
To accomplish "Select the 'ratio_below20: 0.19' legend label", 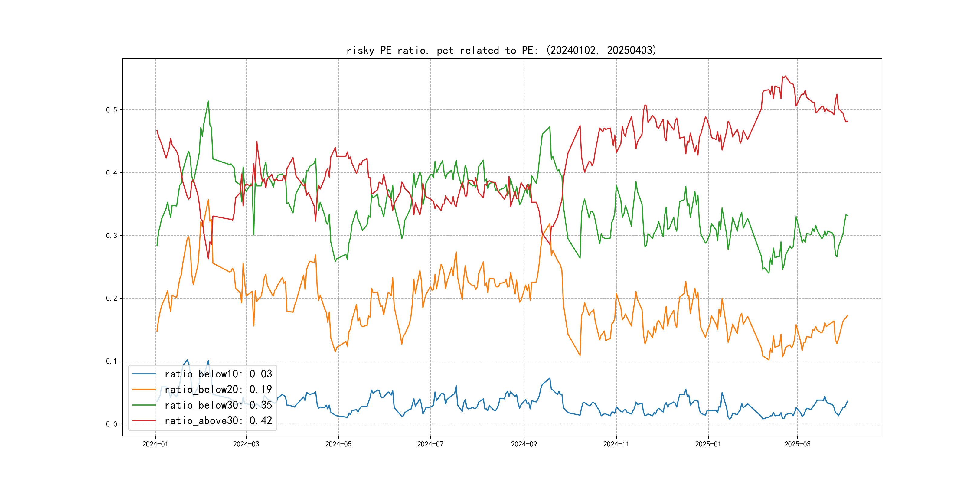I will tap(218, 390).
